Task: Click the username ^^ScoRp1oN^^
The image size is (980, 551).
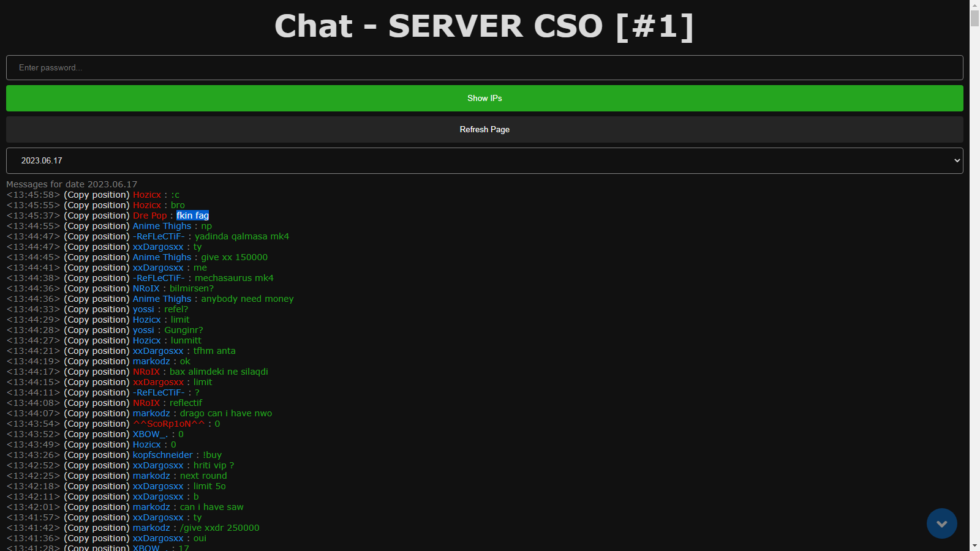Action: (x=168, y=424)
